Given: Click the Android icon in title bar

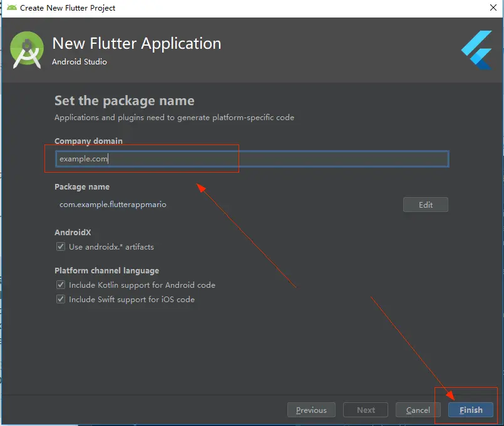Looking at the screenshot, I should pyautogui.click(x=12, y=8).
